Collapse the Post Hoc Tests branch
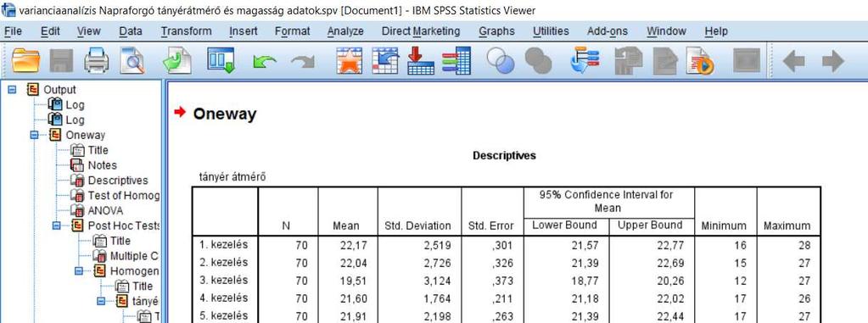The width and height of the screenshot is (868, 323). (57, 226)
